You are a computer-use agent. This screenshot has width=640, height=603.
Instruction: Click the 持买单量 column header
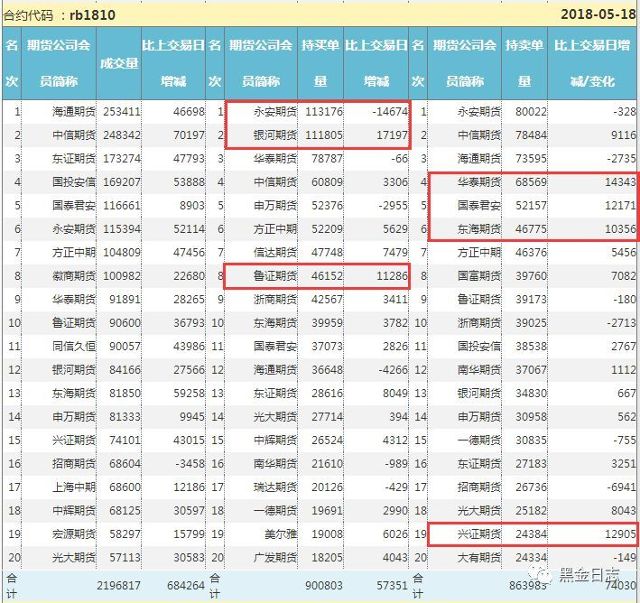click(x=320, y=63)
